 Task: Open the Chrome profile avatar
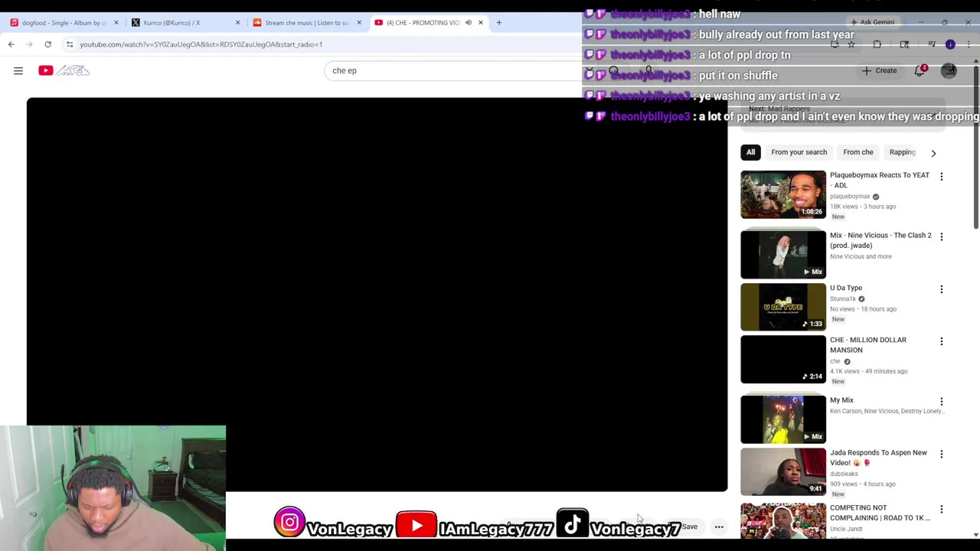click(x=950, y=44)
